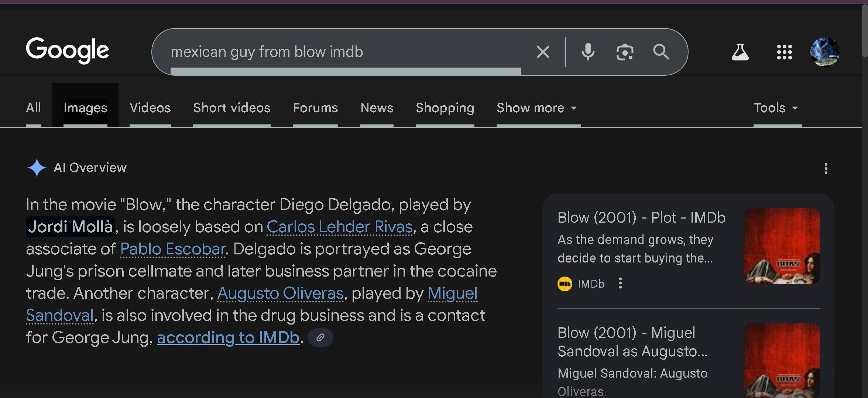
Task: Open AI Overview three-dot options menu
Action: pos(826,168)
